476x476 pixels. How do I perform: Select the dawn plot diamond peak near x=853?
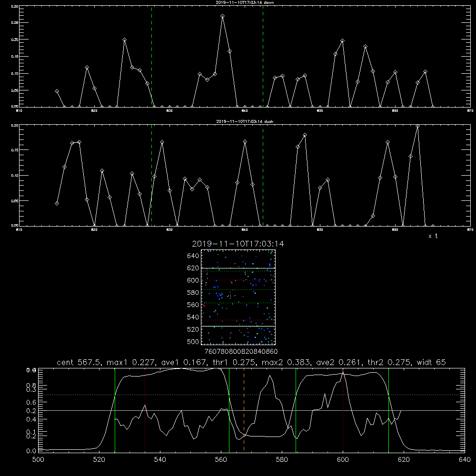pyautogui.click(x=342, y=40)
